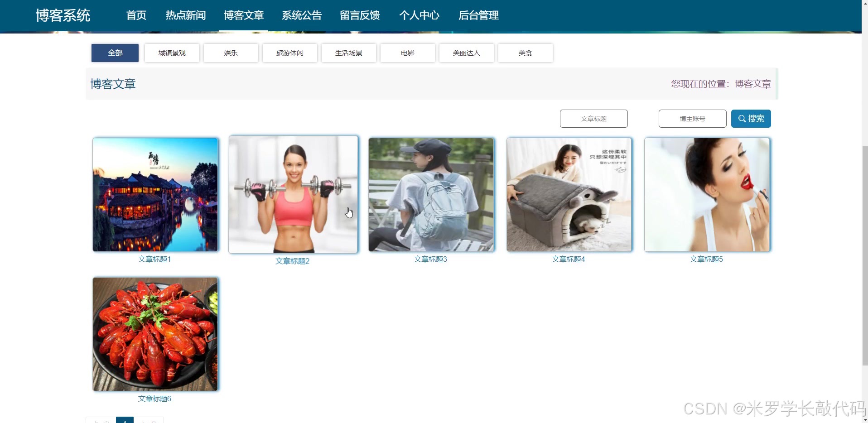Click the 文章标题 search input field

[593, 119]
